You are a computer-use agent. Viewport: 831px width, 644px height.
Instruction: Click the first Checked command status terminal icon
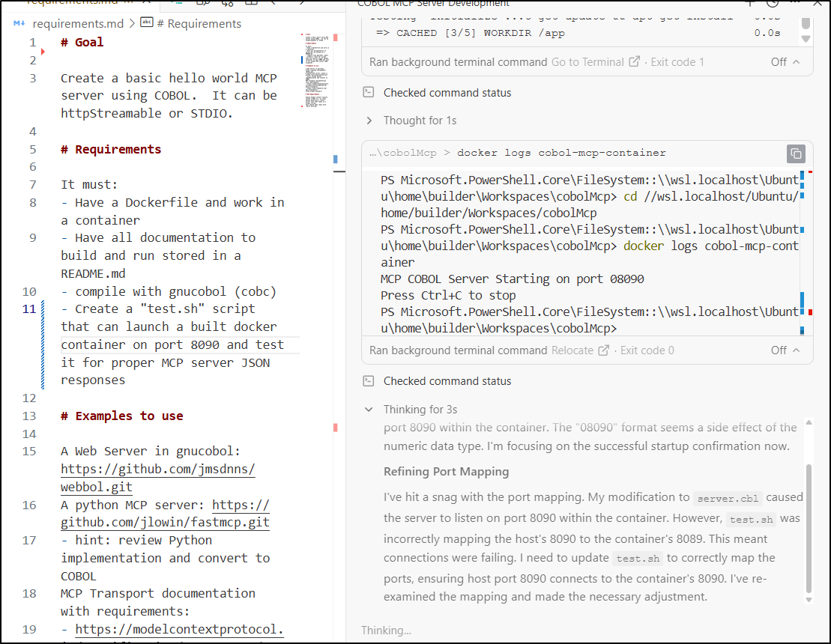(x=368, y=93)
